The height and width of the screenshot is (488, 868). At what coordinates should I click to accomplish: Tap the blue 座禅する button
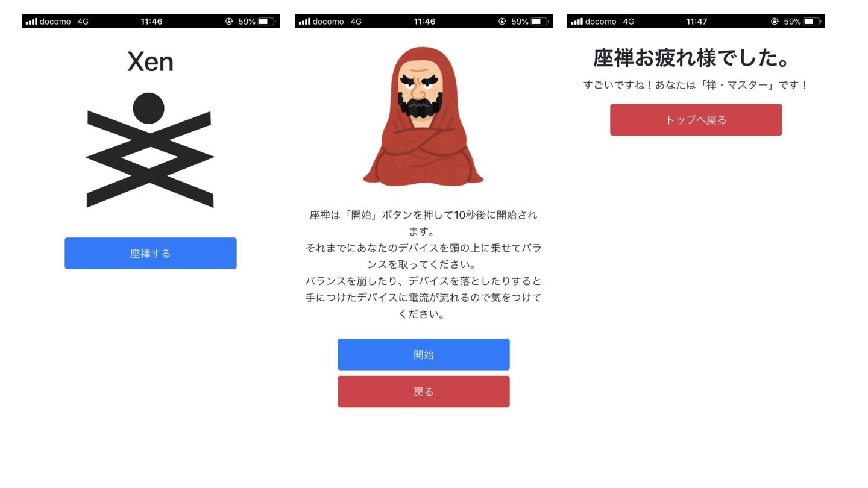[x=151, y=253]
